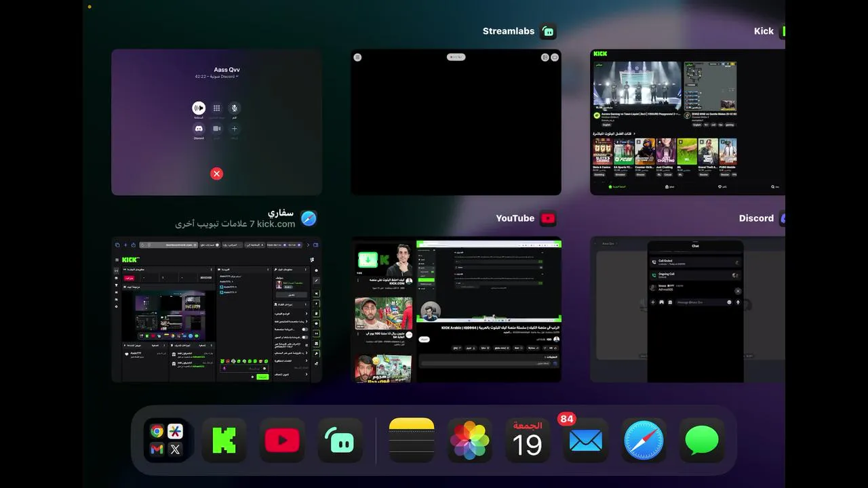Open the Photos app in the dock
Viewport: 868px width, 488px height.
pos(470,441)
